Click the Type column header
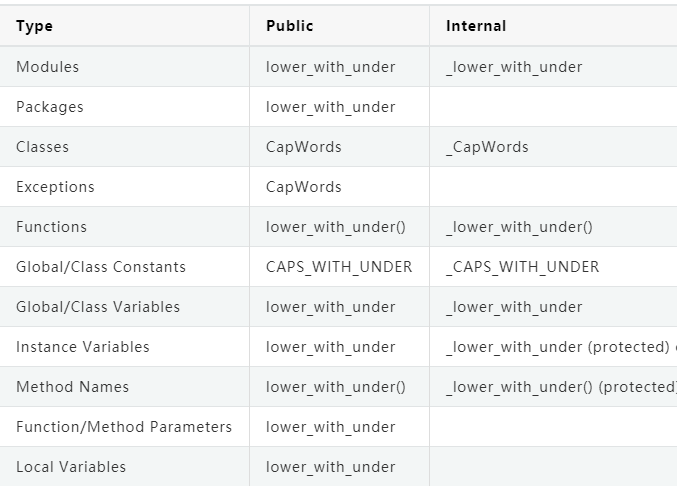This screenshot has width=689, height=498. 35,26
